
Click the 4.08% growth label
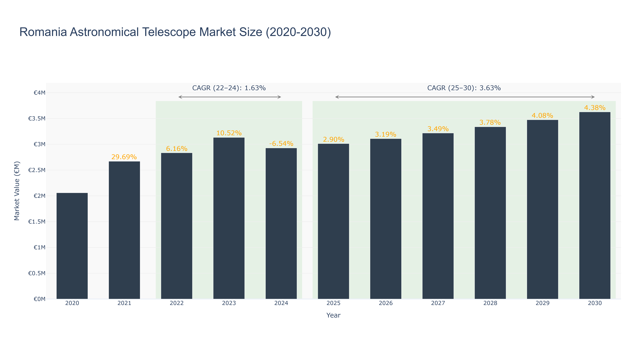click(542, 115)
